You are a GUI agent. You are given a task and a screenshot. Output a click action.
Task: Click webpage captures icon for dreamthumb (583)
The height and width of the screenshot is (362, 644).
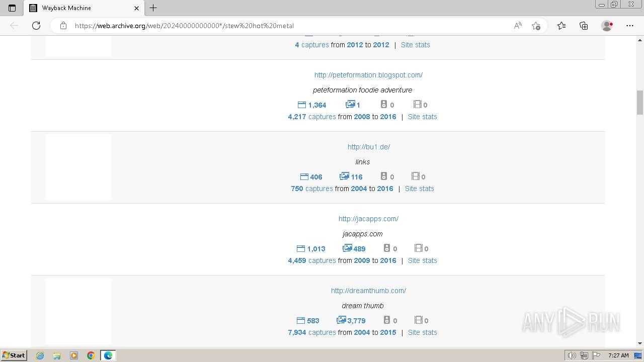pos(301,321)
